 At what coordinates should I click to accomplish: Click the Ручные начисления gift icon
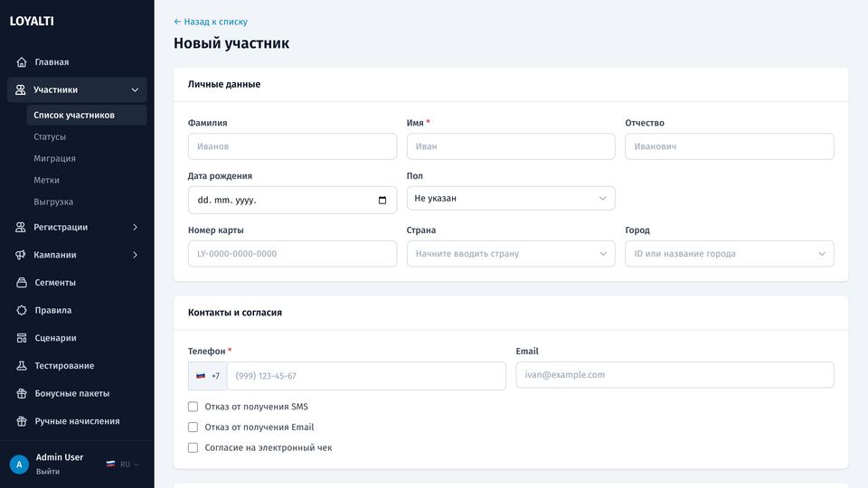click(x=22, y=421)
